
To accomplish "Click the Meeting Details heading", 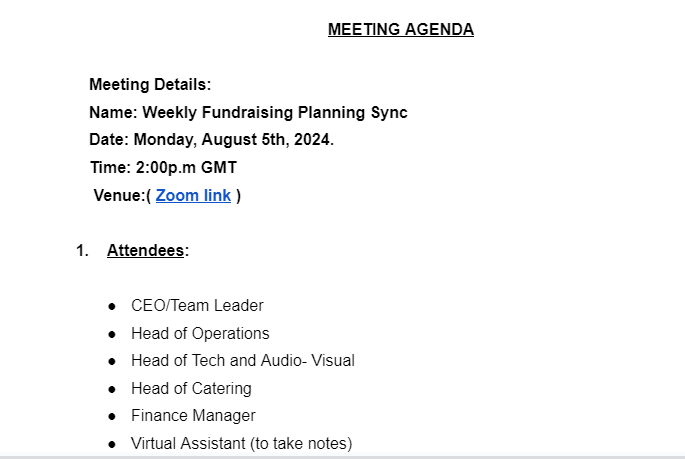I will pos(150,84).
